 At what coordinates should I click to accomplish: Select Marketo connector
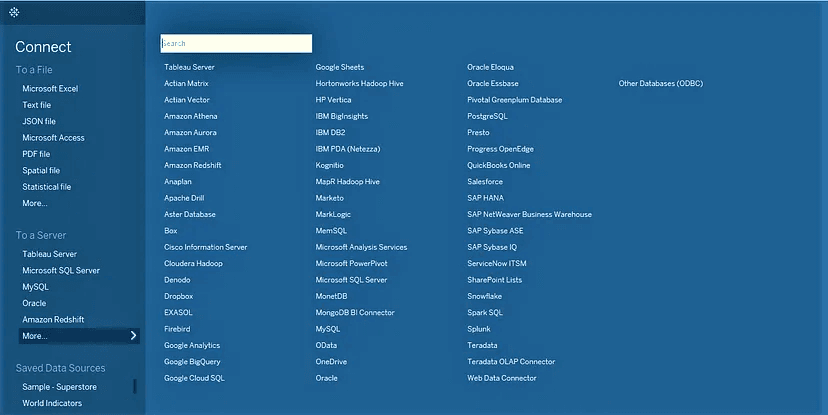point(330,198)
